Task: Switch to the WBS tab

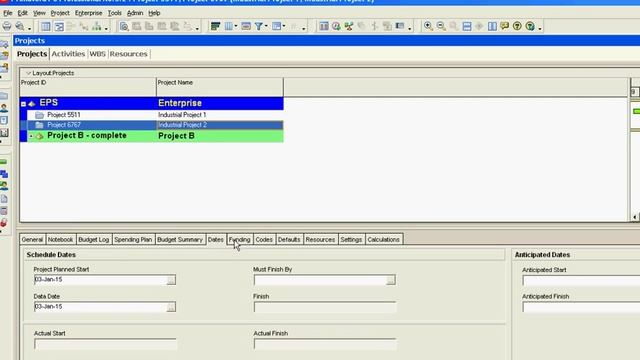Action: (97, 54)
